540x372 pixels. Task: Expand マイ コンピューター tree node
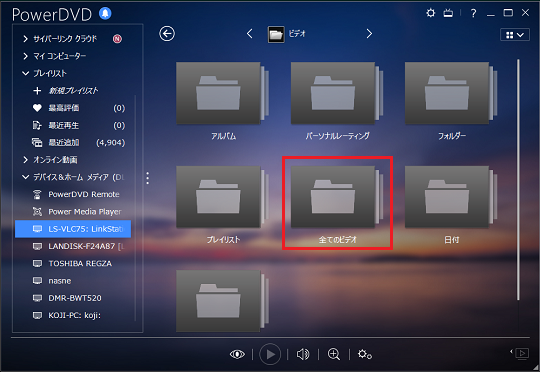25,56
